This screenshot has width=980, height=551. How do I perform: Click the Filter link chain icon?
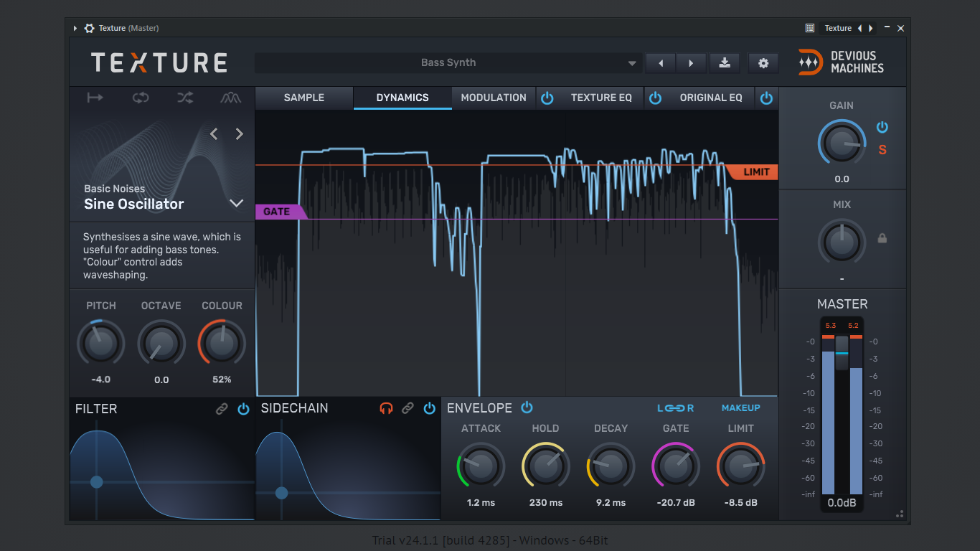point(222,409)
